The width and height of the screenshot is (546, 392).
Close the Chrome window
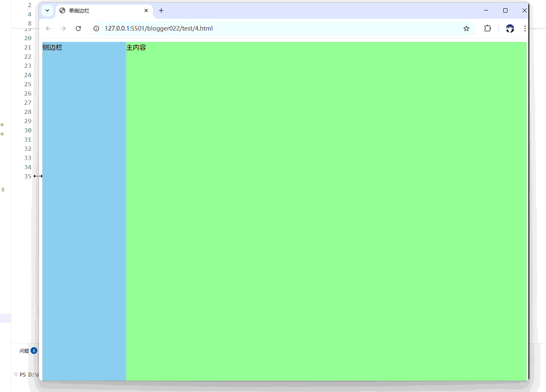point(524,10)
